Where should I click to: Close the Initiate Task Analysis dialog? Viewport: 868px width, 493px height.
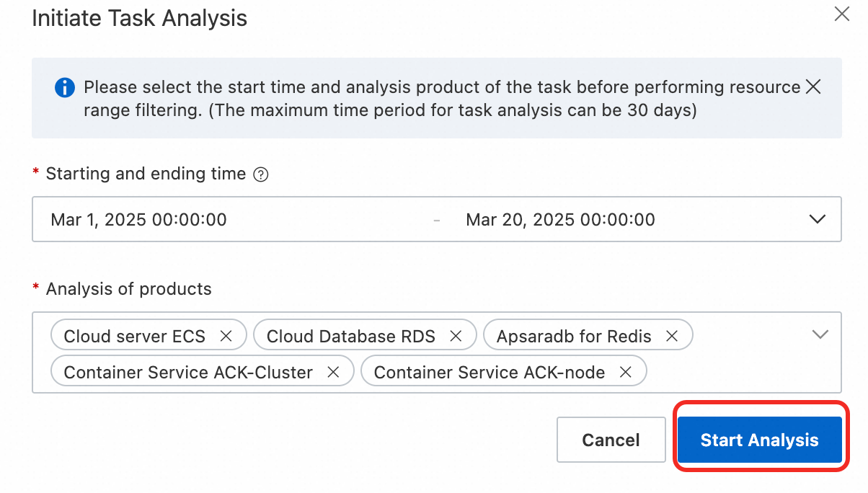[841, 14]
